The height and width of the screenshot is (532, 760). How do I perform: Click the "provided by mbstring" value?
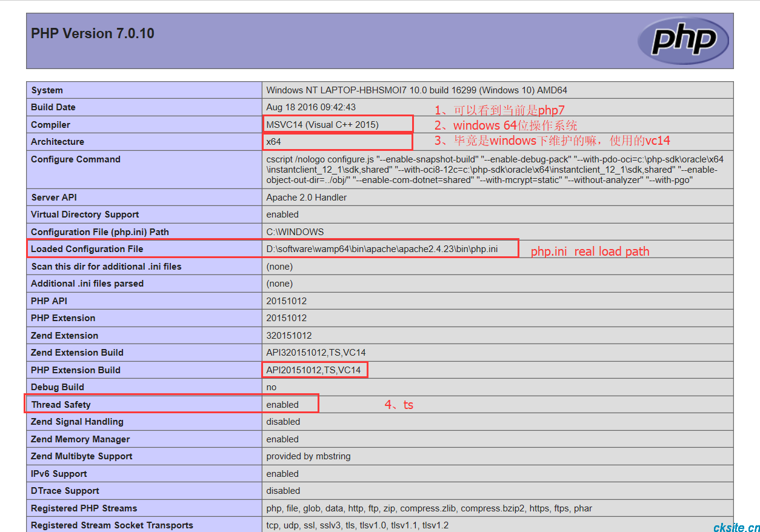tap(308, 456)
